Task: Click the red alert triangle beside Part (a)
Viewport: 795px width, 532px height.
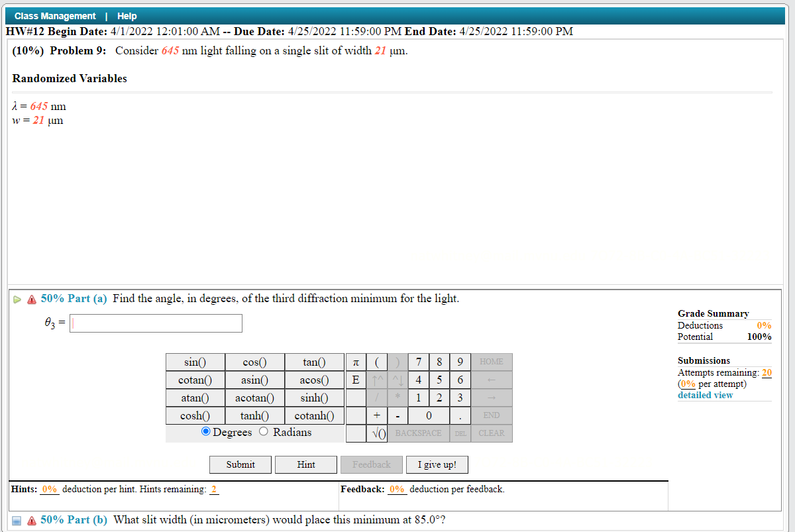Action: [x=30, y=299]
